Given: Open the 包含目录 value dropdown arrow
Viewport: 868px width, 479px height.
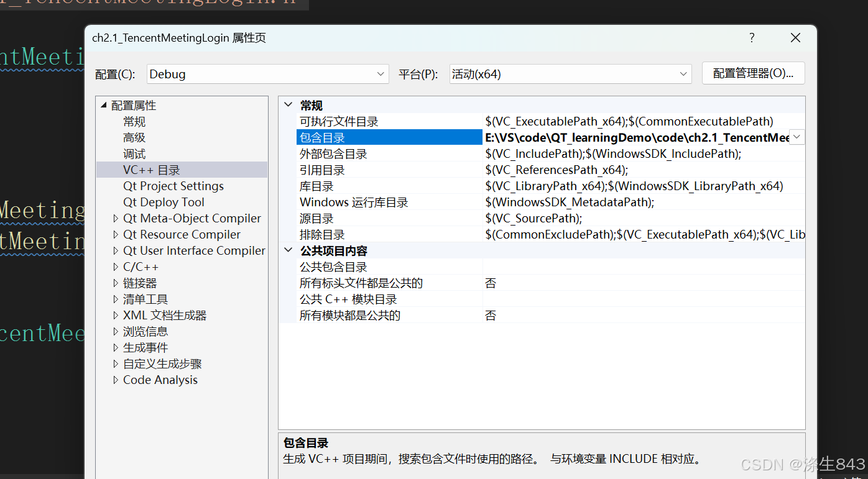Looking at the screenshot, I should pos(796,136).
